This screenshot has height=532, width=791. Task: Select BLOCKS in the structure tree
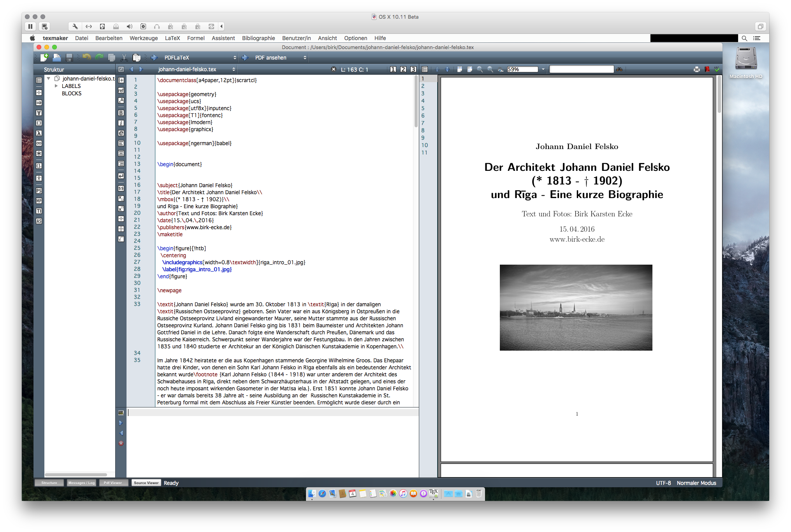coord(72,93)
